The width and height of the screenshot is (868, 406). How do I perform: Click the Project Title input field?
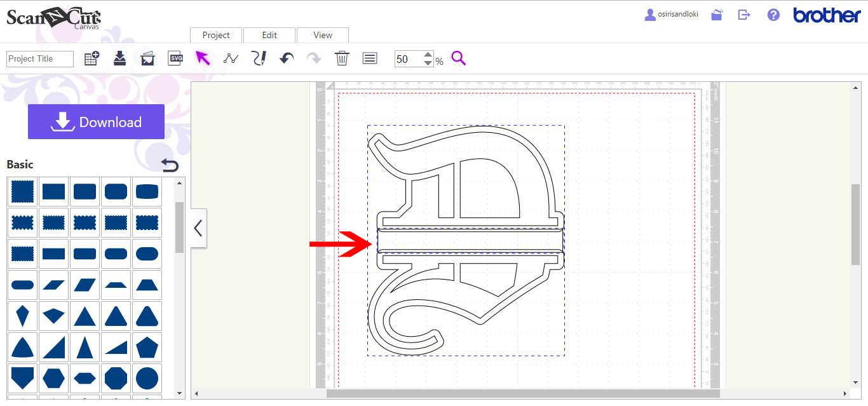click(x=39, y=58)
